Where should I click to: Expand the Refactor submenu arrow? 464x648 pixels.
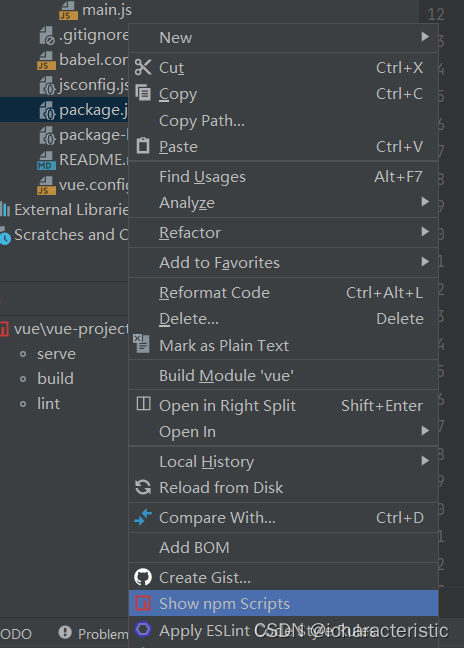click(425, 231)
